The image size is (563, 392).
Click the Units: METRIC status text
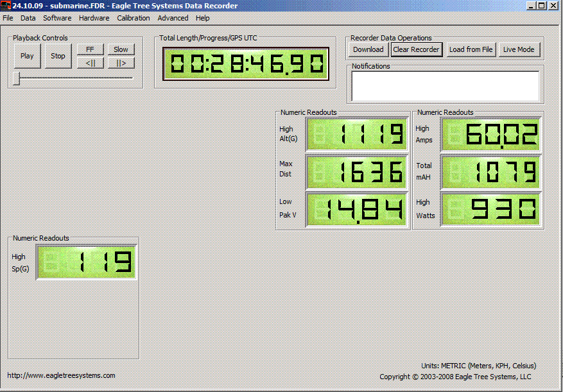479,366
